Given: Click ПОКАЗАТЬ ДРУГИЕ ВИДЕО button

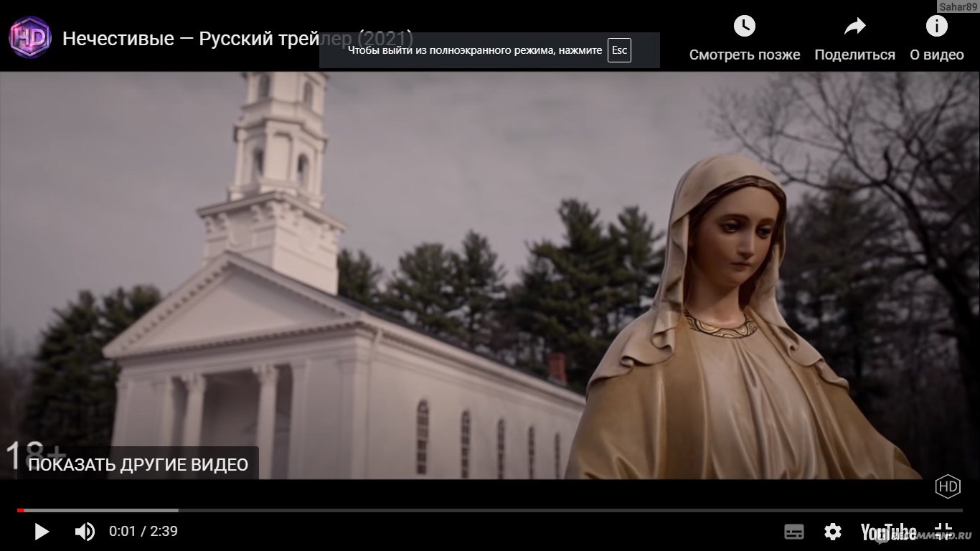Looking at the screenshot, I should point(138,464).
